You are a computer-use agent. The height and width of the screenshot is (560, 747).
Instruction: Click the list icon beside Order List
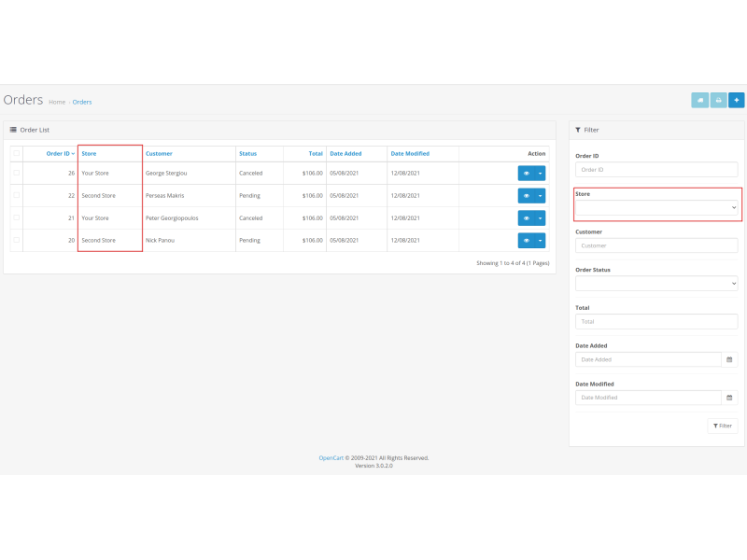(x=13, y=129)
